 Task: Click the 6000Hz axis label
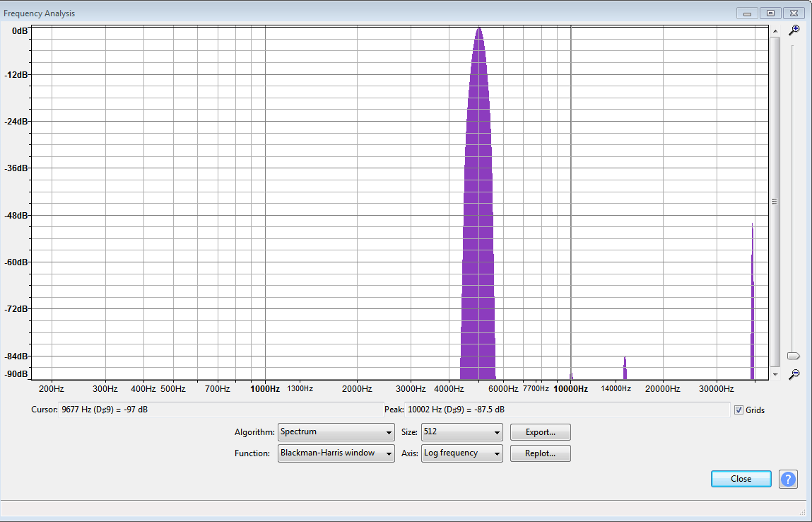tap(503, 389)
